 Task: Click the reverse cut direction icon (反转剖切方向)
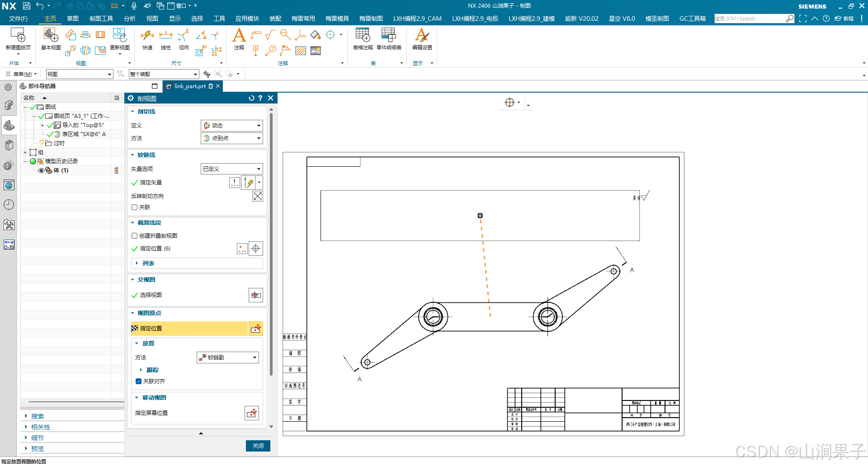tap(257, 196)
